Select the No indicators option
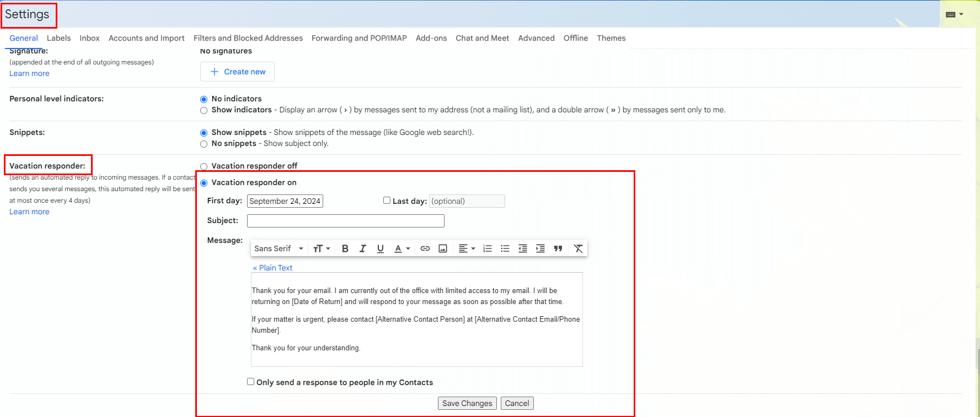The image size is (980, 417). tap(204, 99)
